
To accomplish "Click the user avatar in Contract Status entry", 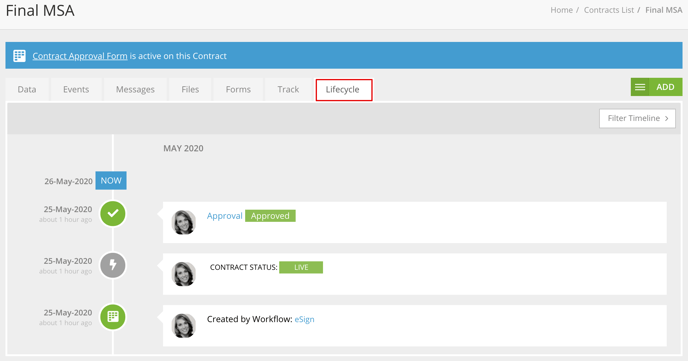I will [183, 274].
